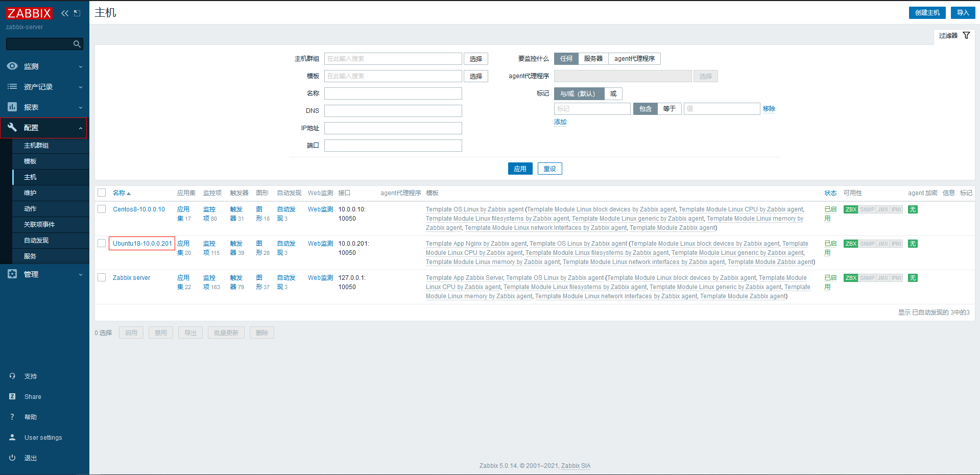Click the 管理 administration gear icon
This screenshot has height=475, width=980.
12,274
